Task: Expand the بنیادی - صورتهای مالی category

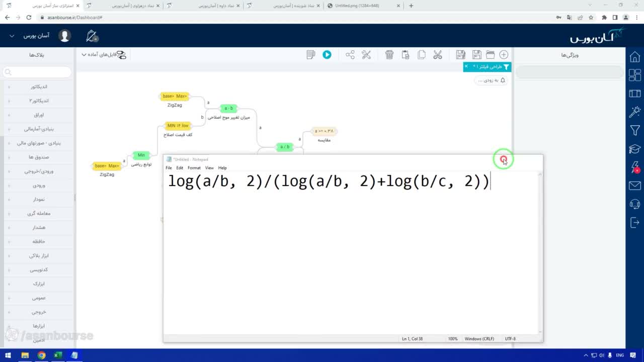Action: coord(38,143)
